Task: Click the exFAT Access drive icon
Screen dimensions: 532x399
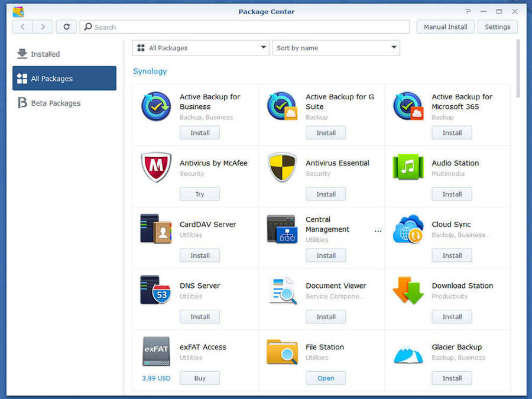Action: (156, 352)
